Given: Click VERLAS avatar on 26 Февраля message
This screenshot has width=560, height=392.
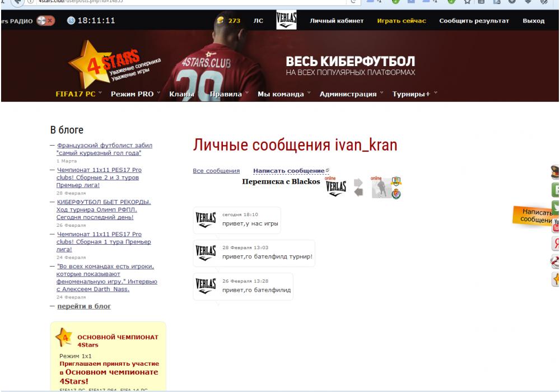Looking at the screenshot, I should coord(206,286).
